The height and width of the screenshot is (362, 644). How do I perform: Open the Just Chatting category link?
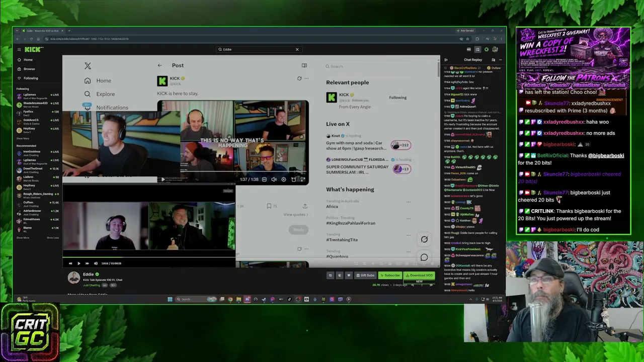coord(91,285)
